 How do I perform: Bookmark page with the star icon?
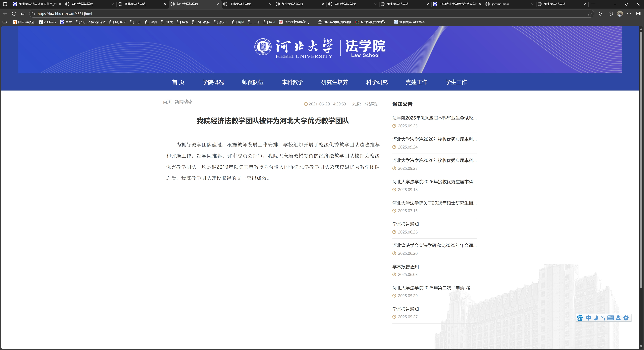589,13
